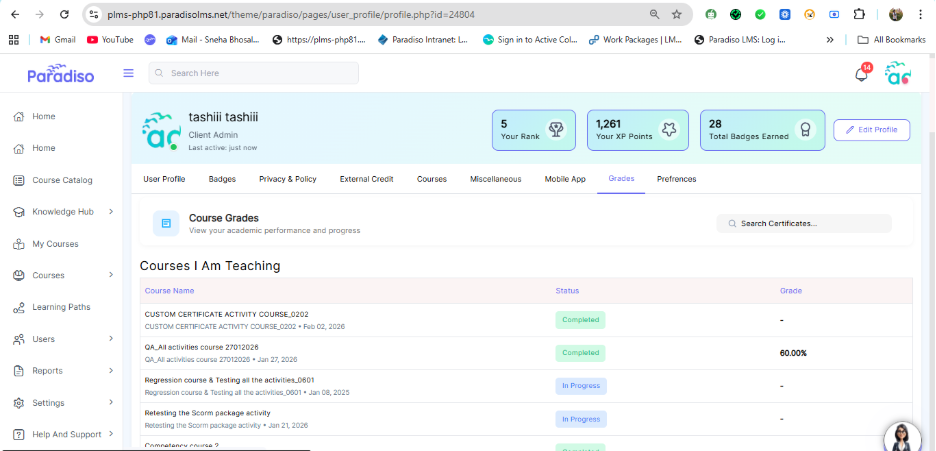Open the Privacy & Policy tab

tap(287, 179)
